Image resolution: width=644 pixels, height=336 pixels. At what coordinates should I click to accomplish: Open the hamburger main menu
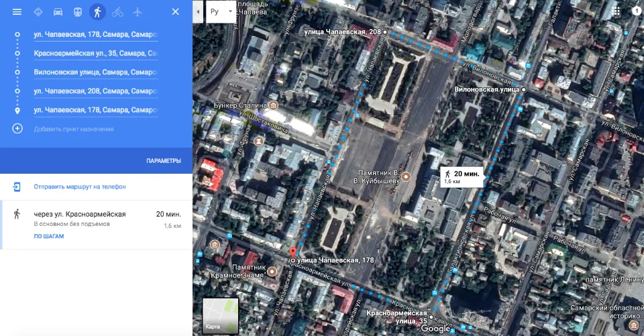point(17,12)
